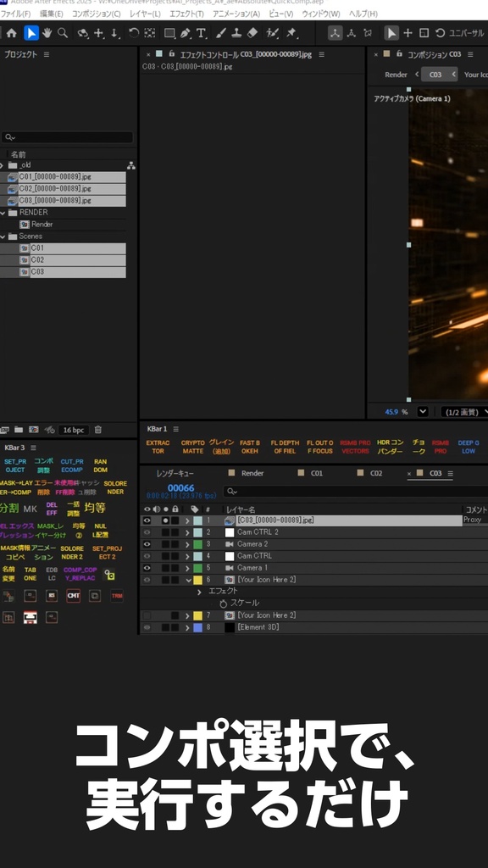
Task: Select the Hand tool
Action: [47, 33]
